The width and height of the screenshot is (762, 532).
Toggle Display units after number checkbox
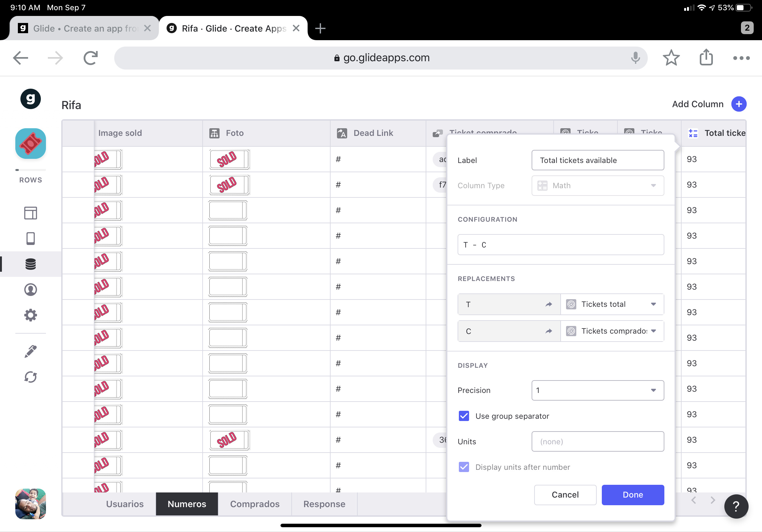[x=464, y=467]
